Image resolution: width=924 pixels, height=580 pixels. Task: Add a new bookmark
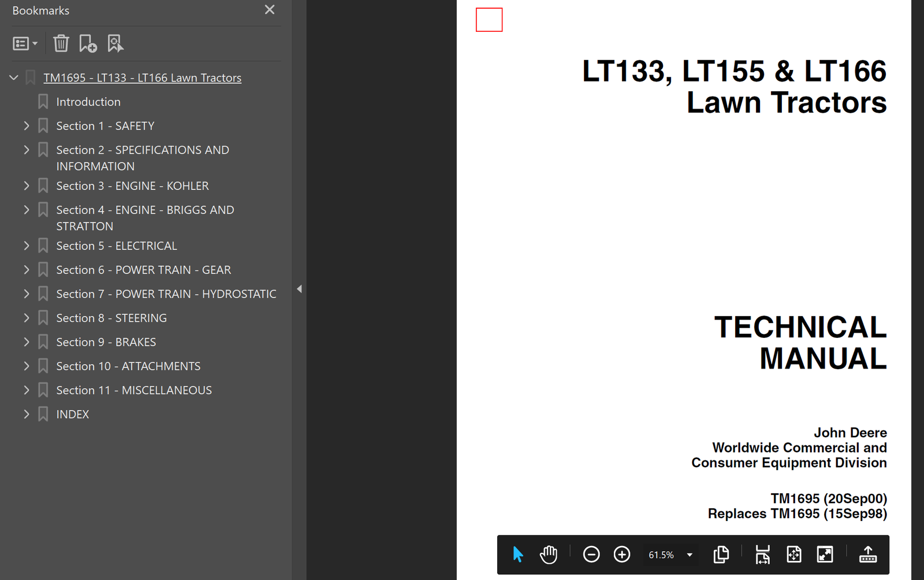pos(88,43)
